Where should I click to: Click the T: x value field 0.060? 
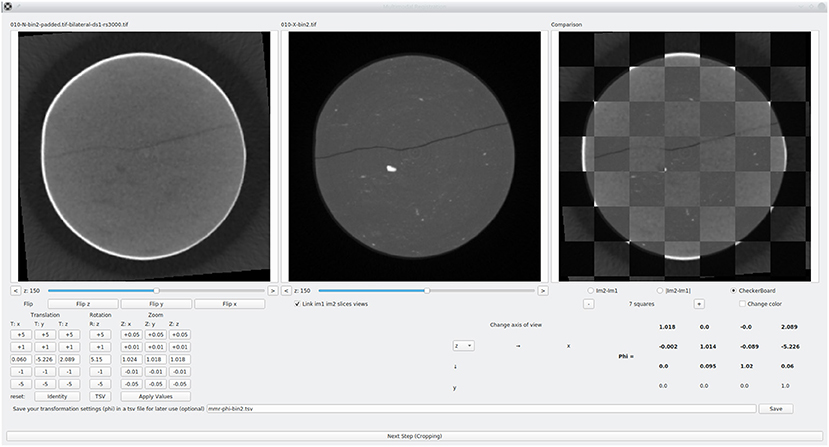tap(21, 360)
